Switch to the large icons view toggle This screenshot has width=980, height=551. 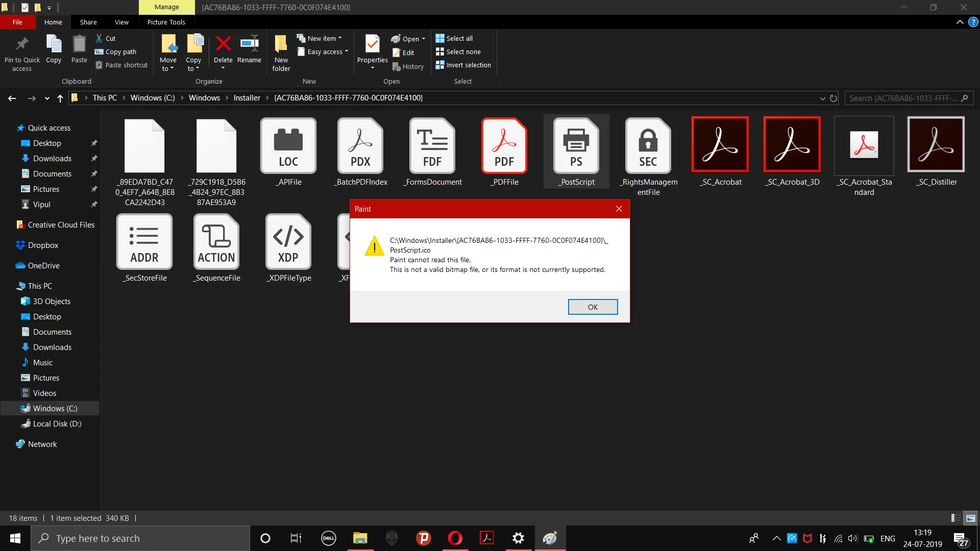(x=970, y=518)
